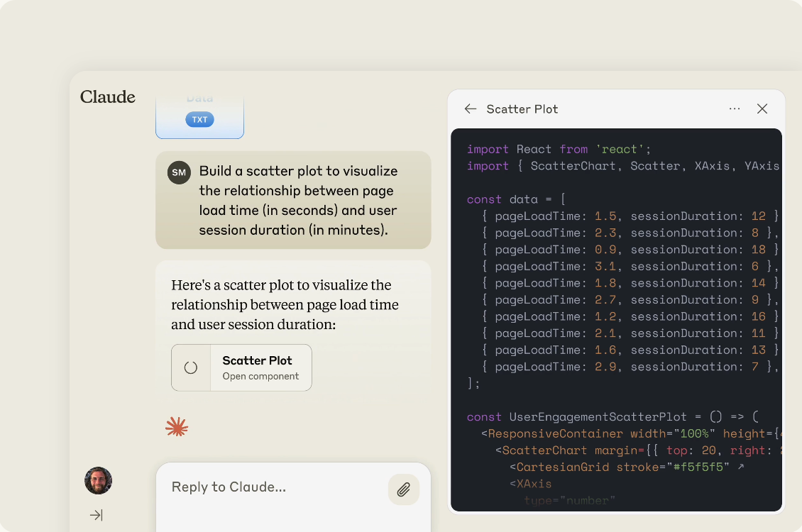Viewport: 802px width, 532px height.
Task: Click the red Claude sparkle icon
Action: click(177, 426)
